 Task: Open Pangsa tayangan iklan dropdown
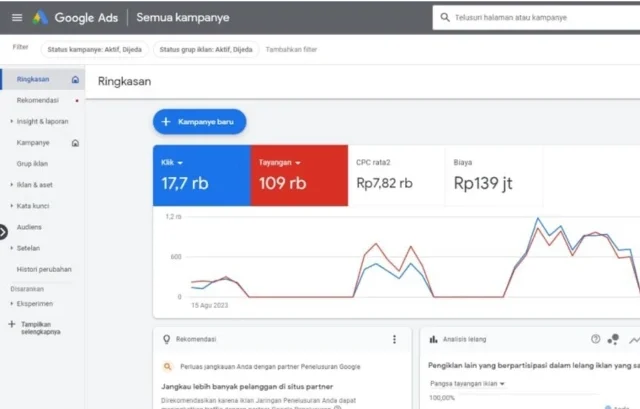click(467, 383)
